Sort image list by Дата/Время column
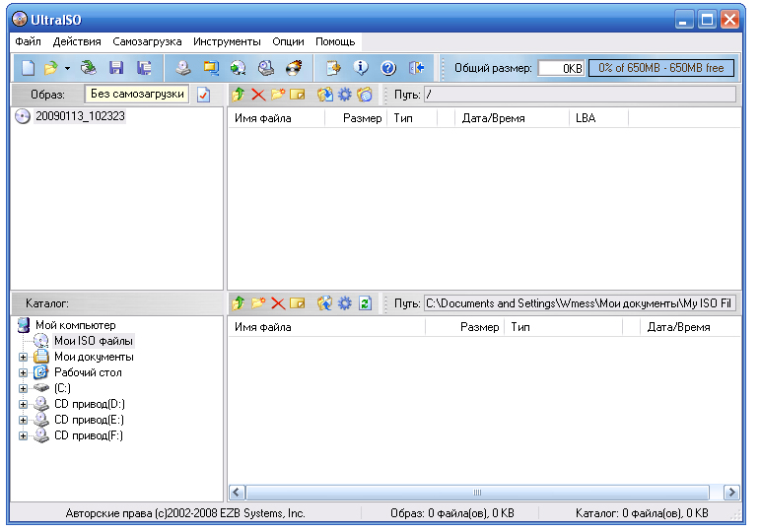This screenshot has width=760, height=532. (x=512, y=118)
